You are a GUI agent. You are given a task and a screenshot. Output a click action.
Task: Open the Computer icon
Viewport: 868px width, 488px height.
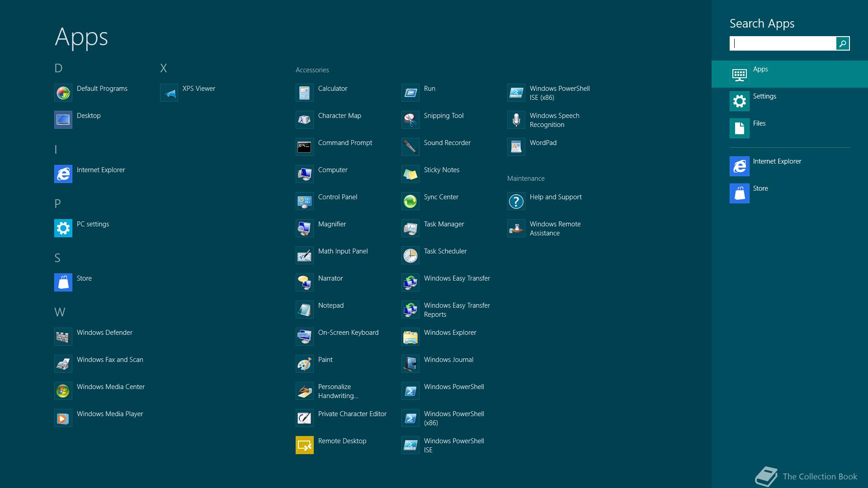coord(304,174)
